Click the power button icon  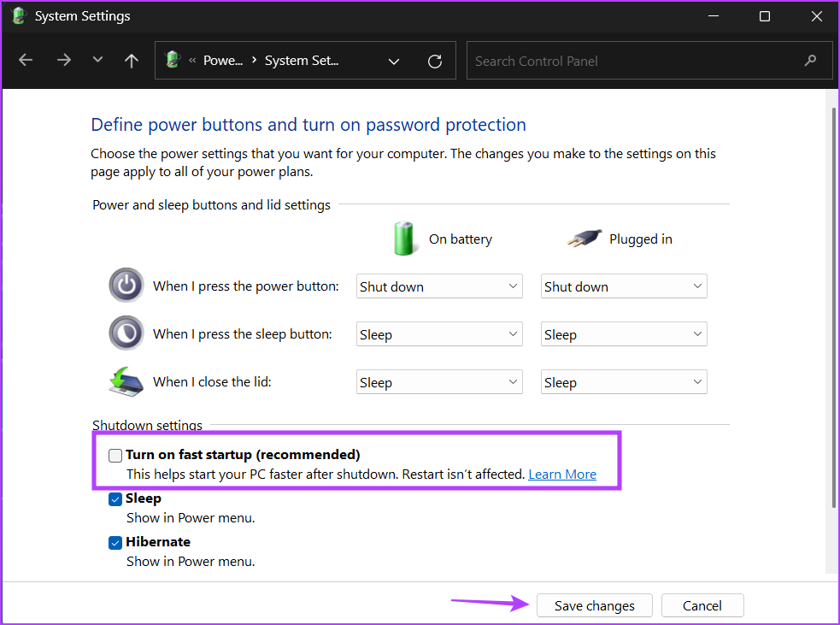(x=126, y=286)
